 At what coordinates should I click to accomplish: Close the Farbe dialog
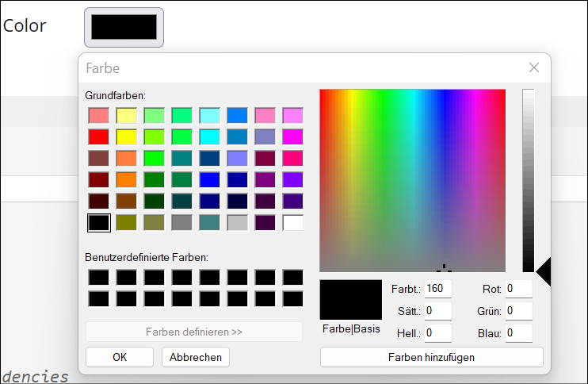coord(533,67)
